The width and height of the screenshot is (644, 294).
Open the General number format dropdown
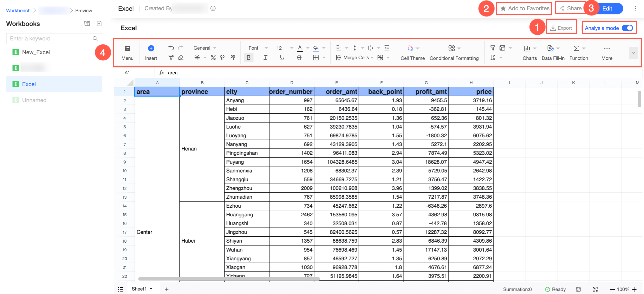(x=205, y=48)
